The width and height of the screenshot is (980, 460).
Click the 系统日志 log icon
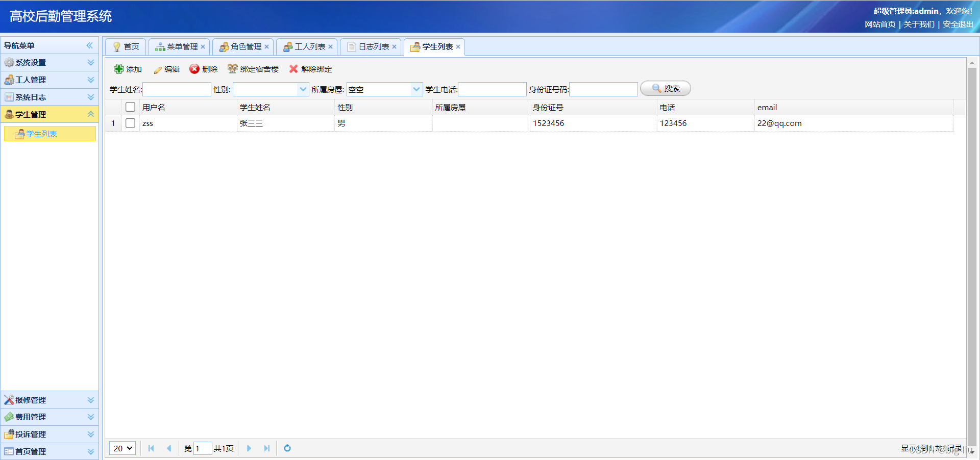point(9,97)
